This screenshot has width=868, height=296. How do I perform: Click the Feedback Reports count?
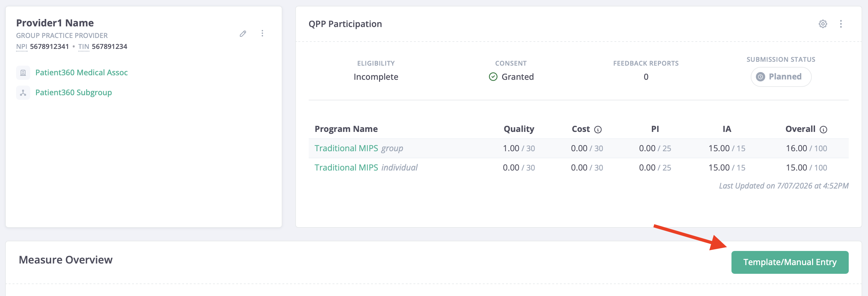[x=646, y=77]
